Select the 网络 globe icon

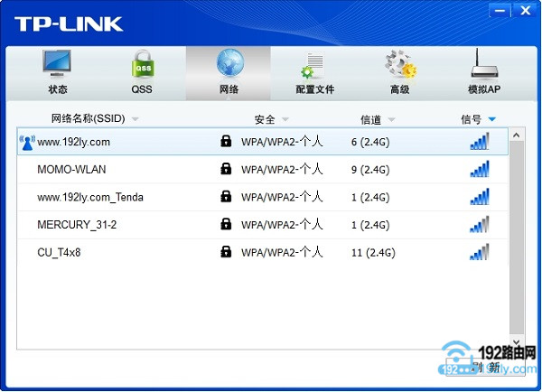point(229,62)
